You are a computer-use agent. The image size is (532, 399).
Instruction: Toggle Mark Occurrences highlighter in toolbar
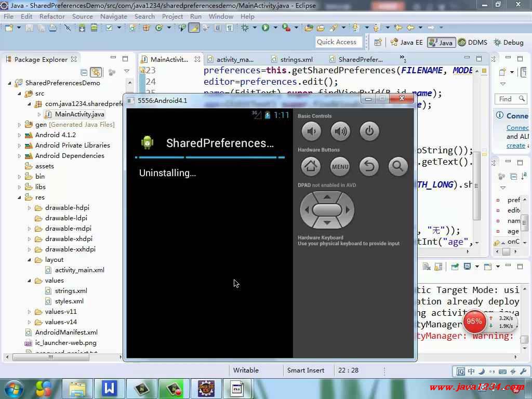coord(194,28)
